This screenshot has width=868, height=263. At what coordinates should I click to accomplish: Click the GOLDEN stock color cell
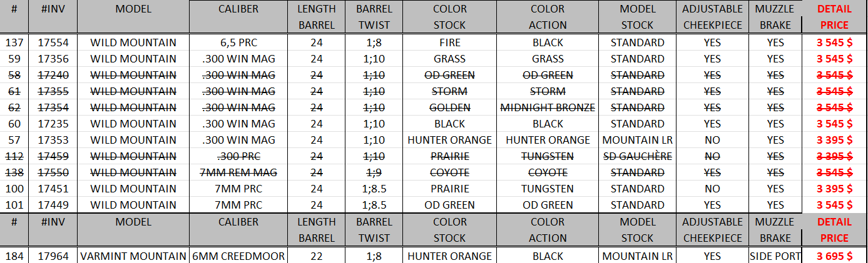[449, 107]
